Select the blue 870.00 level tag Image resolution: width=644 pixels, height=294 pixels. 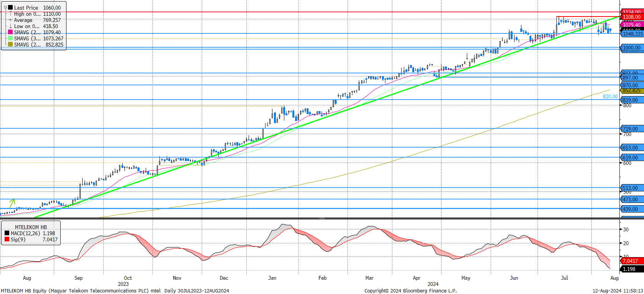pyautogui.click(x=632, y=85)
